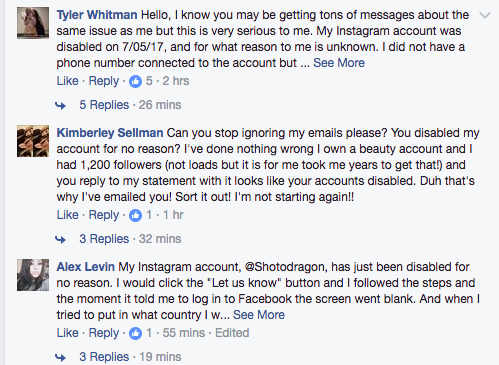Open the Kimberley Sellman name link
The width and height of the screenshot is (499, 365).
[110, 133]
